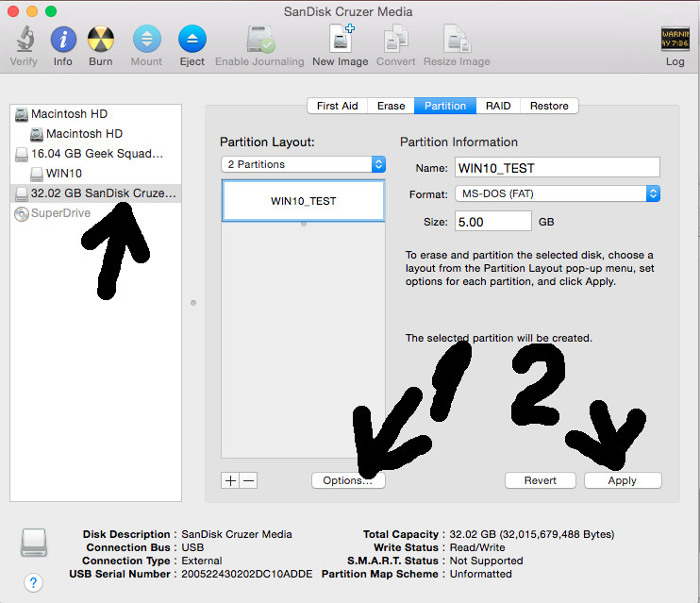
Task: Remove partition with the minus button
Action: click(249, 480)
